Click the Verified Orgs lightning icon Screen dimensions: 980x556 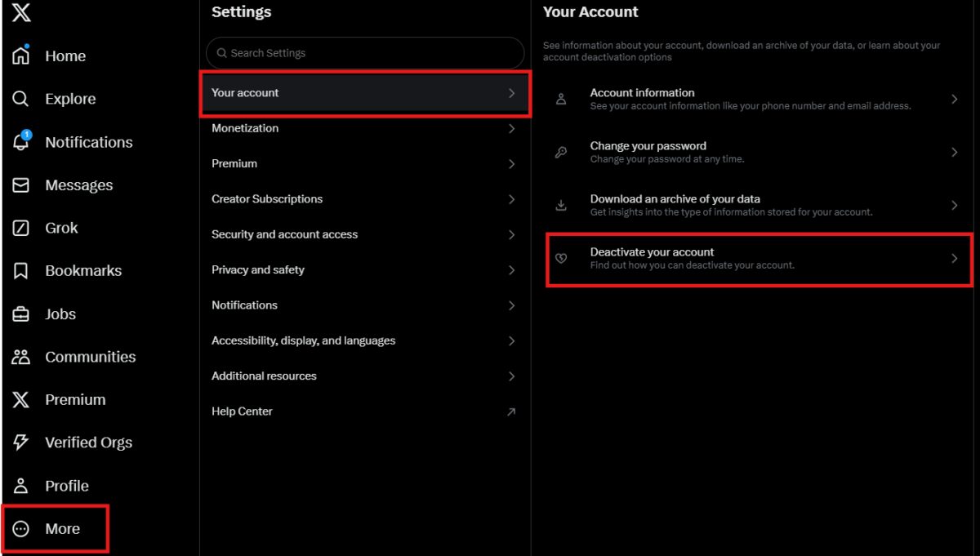(21, 443)
